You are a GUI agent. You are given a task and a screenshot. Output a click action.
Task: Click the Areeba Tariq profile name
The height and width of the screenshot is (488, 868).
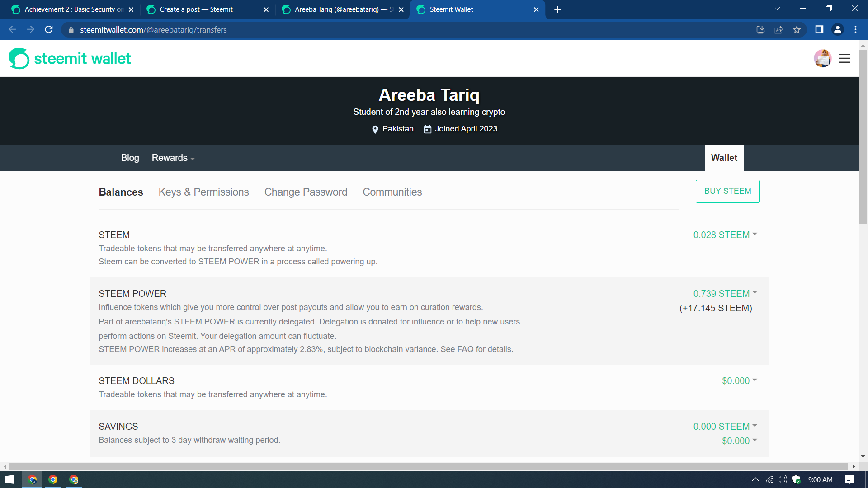click(x=429, y=95)
